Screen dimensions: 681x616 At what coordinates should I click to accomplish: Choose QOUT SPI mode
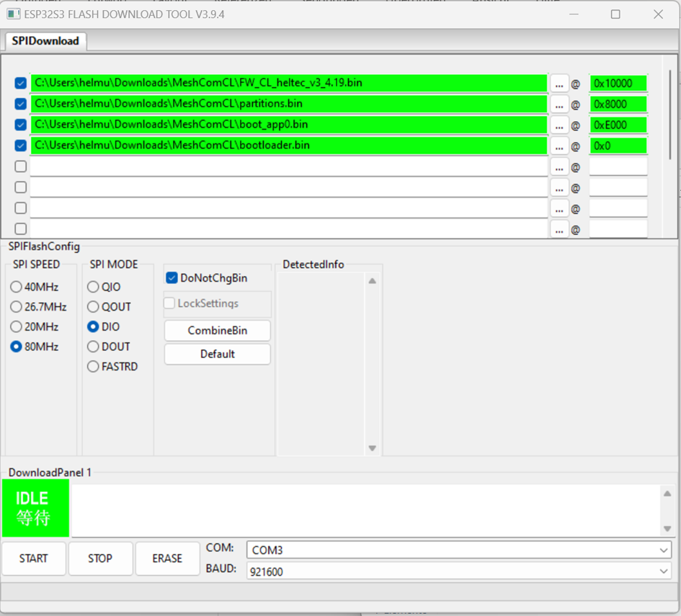coord(109,307)
